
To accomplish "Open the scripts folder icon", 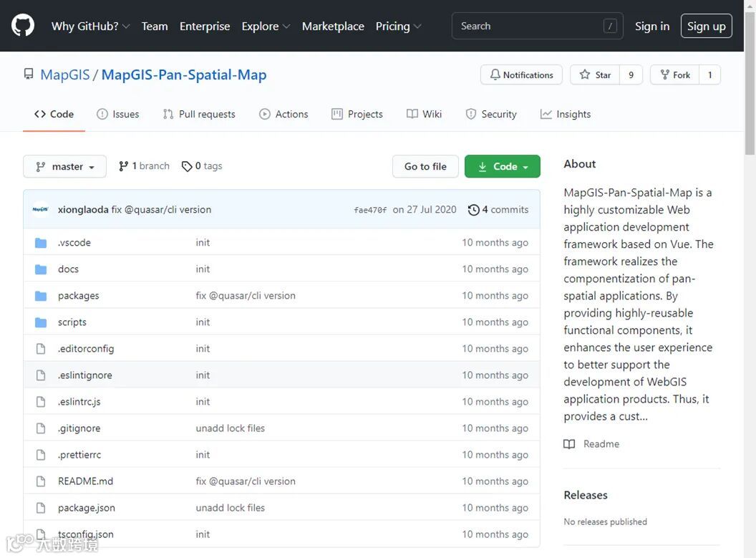I will point(41,322).
